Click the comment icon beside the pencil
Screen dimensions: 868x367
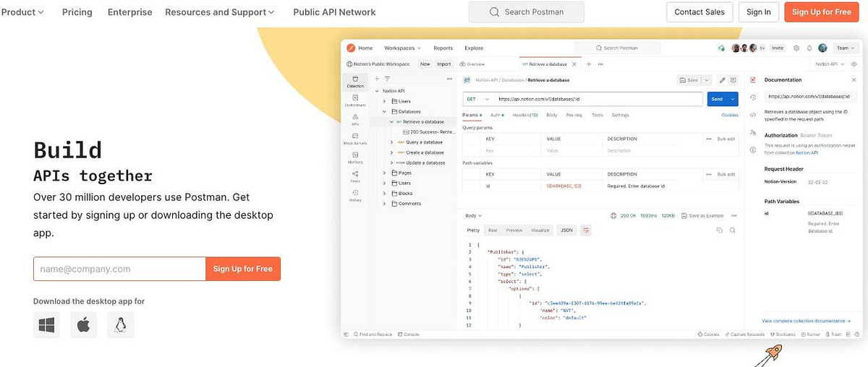tap(733, 79)
